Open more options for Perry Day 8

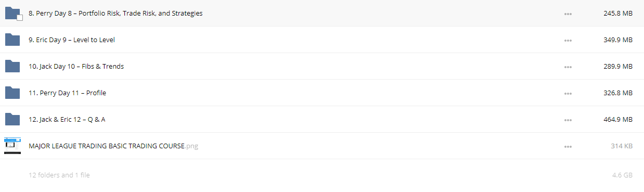click(x=568, y=14)
